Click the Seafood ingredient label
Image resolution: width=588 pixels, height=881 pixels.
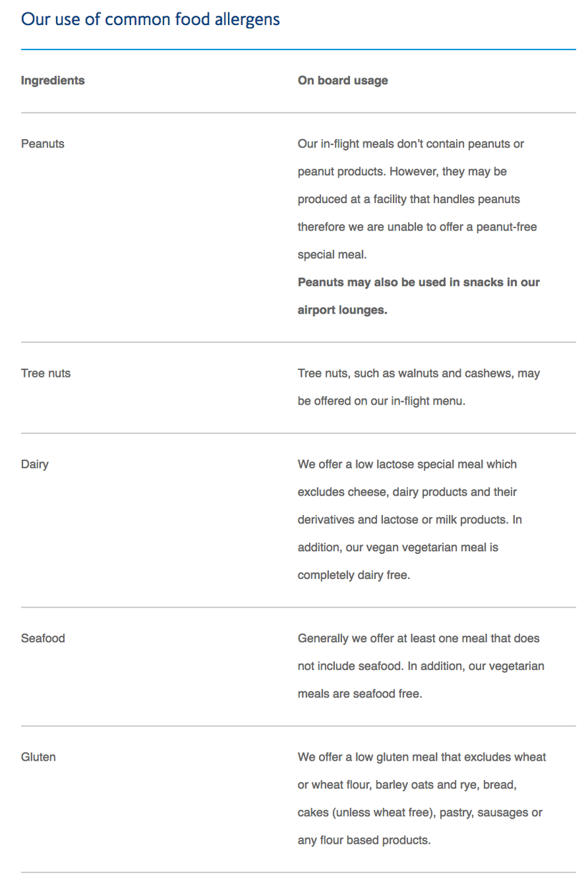pos(43,638)
